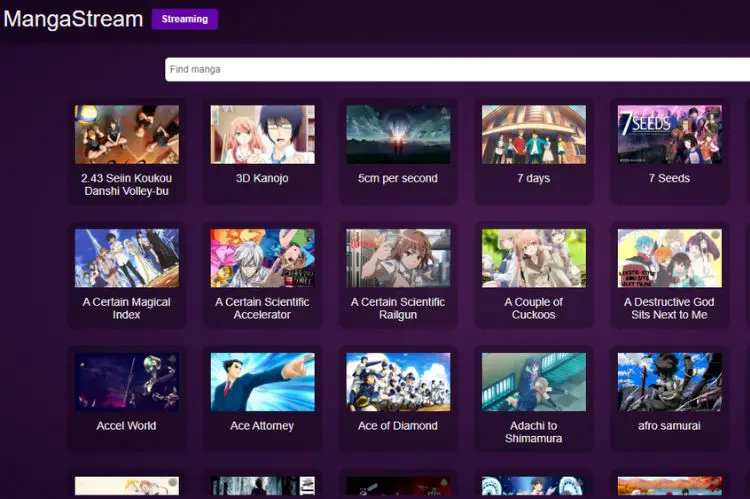Open the 3D Kanojo thumbnail
Image resolution: width=750 pixels, height=499 pixels.
(x=263, y=134)
